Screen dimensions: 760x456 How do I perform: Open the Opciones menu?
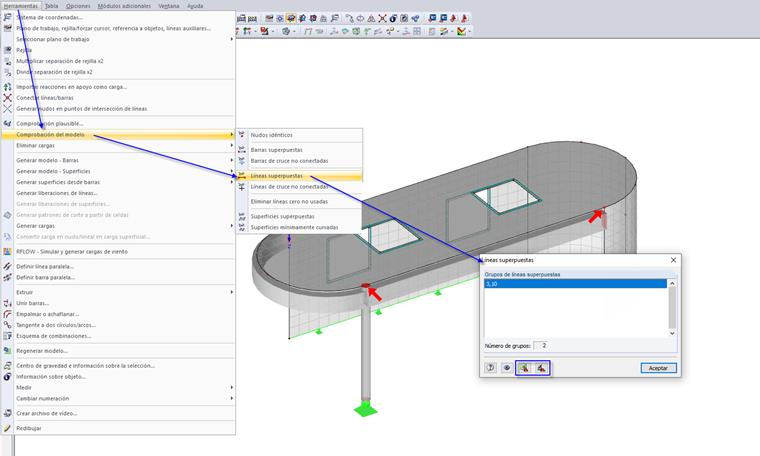[78, 6]
